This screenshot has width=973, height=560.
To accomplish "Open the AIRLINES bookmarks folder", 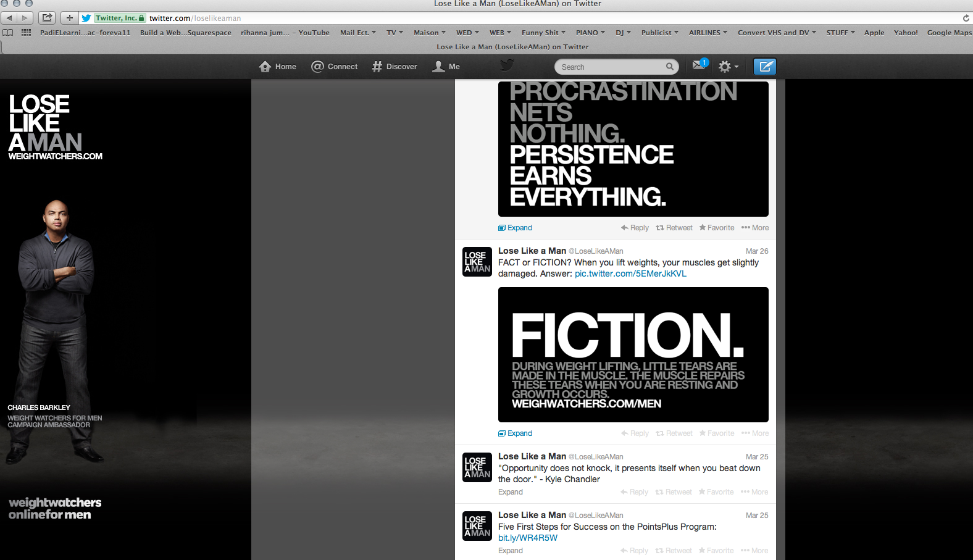I will point(708,33).
